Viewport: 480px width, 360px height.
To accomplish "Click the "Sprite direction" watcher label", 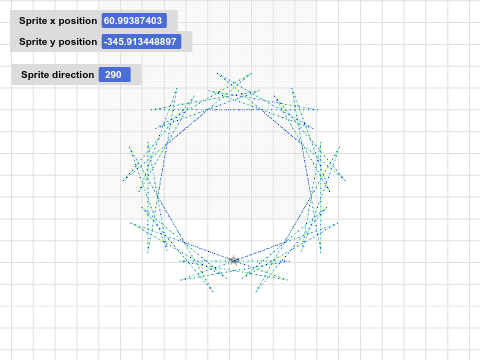I will [x=57, y=75].
